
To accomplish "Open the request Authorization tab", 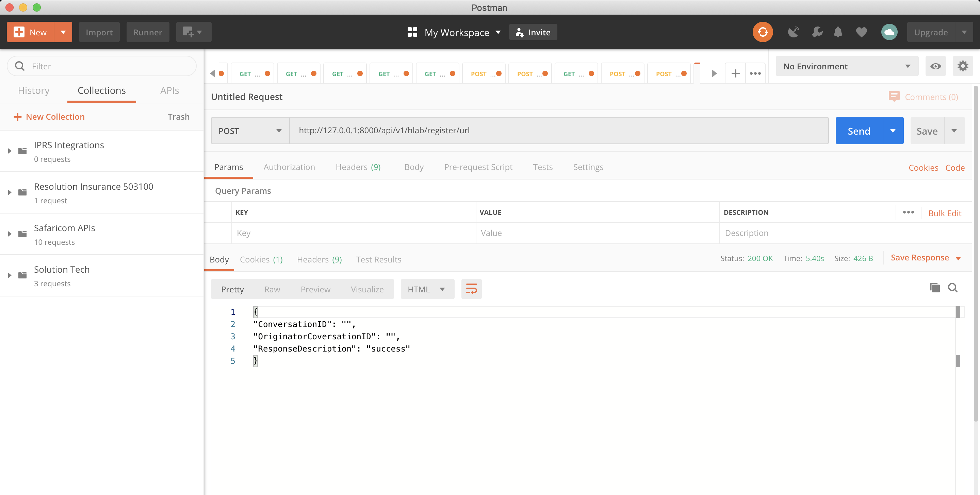I will pos(289,167).
